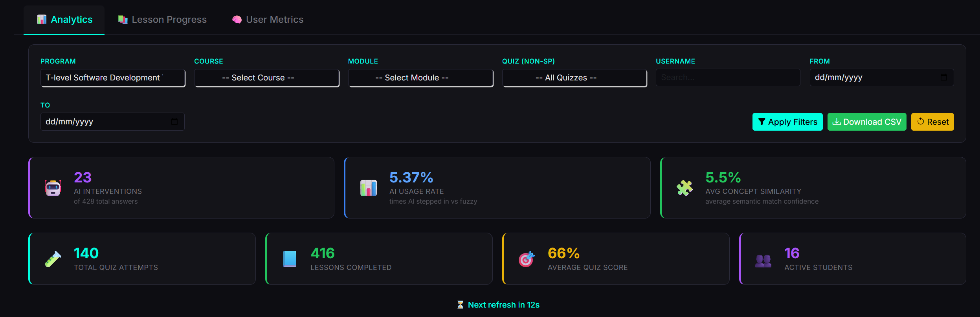
Task: Click the book icon in Lessons Completed card
Action: point(290,259)
